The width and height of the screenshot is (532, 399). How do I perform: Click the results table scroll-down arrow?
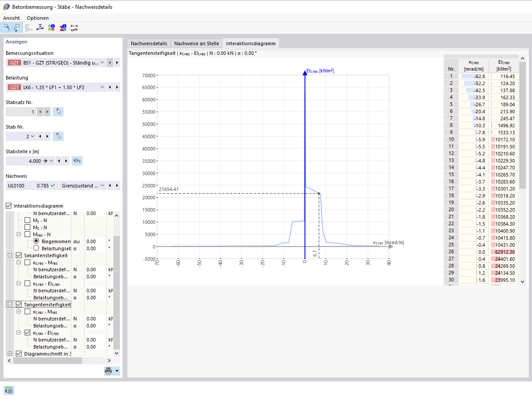pyautogui.click(x=522, y=281)
